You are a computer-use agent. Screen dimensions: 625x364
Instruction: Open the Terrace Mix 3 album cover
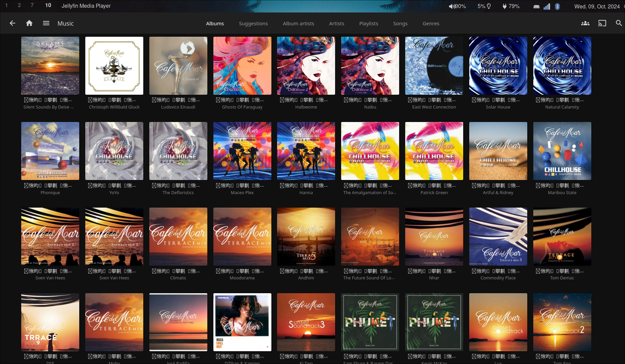pos(498,237)
